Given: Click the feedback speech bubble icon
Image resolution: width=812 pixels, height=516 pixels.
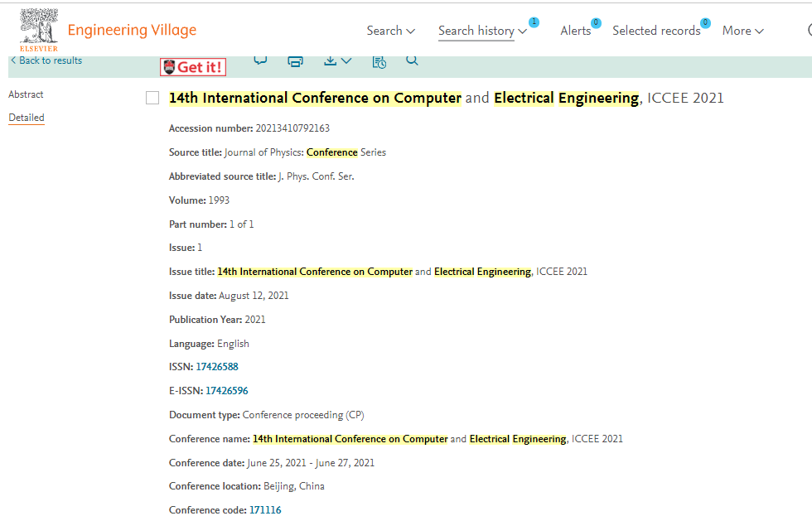Looking at the screenshot, I should click(x=260, y=60).
